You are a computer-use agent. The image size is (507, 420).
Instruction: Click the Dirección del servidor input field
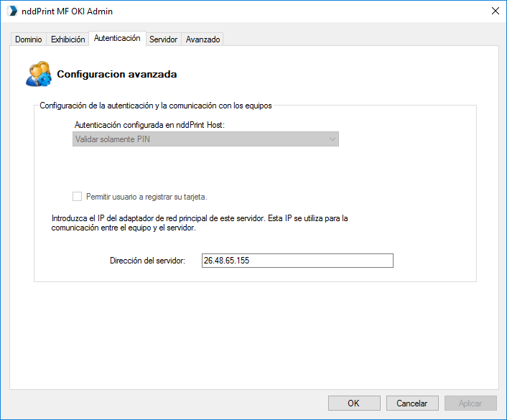[x=297, y=261]
